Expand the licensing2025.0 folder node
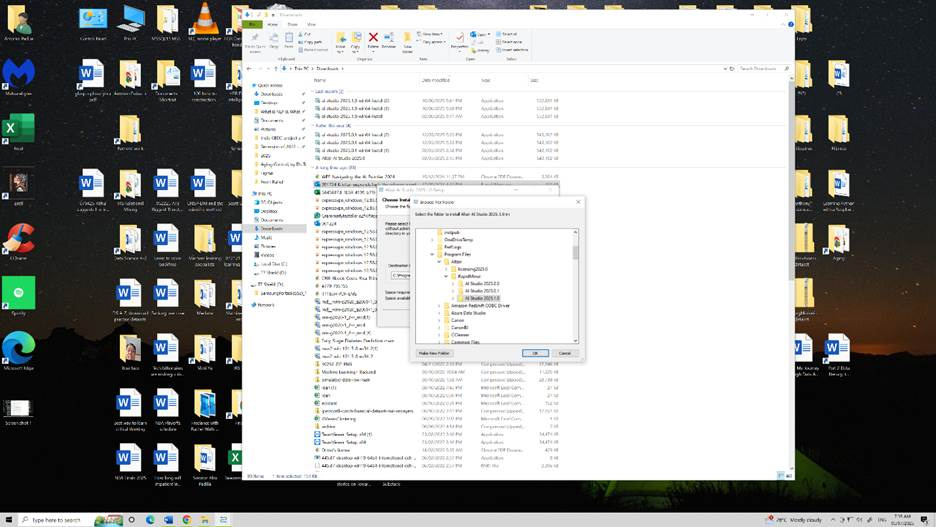This screenshot has width=936, height=527. [x=446, y=269]
